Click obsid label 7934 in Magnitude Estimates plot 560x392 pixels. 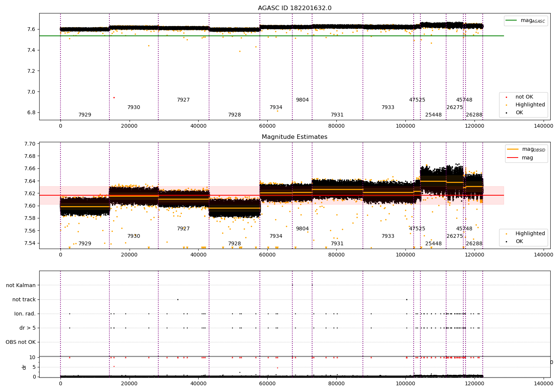coord(276,236)
